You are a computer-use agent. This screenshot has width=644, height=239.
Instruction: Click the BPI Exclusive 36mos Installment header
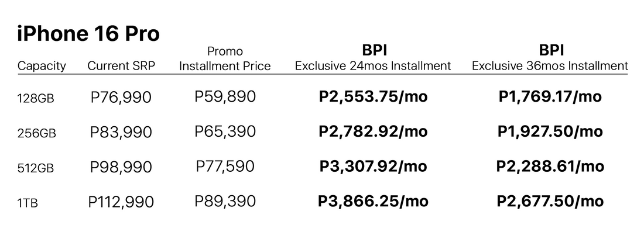pos(550,58)
